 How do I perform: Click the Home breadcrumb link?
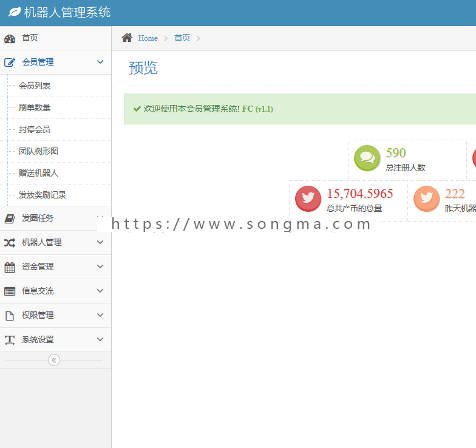(x=148, y=38)
